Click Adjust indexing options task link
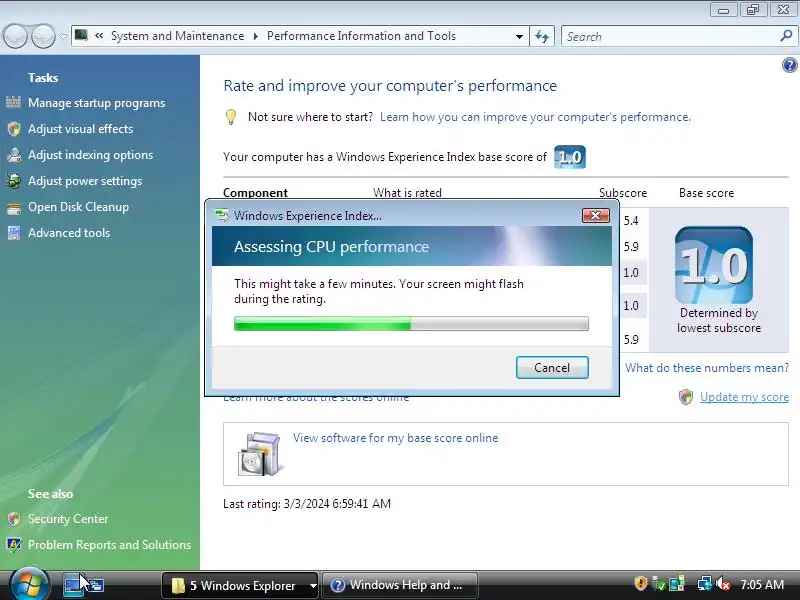The image size is (800, 600). pos(90,155)
